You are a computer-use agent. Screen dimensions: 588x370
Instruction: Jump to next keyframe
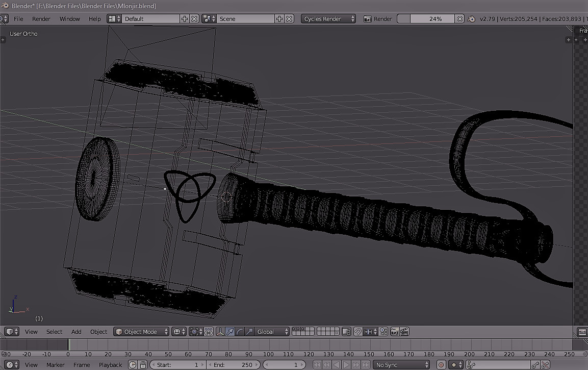(x=356, y=365)
